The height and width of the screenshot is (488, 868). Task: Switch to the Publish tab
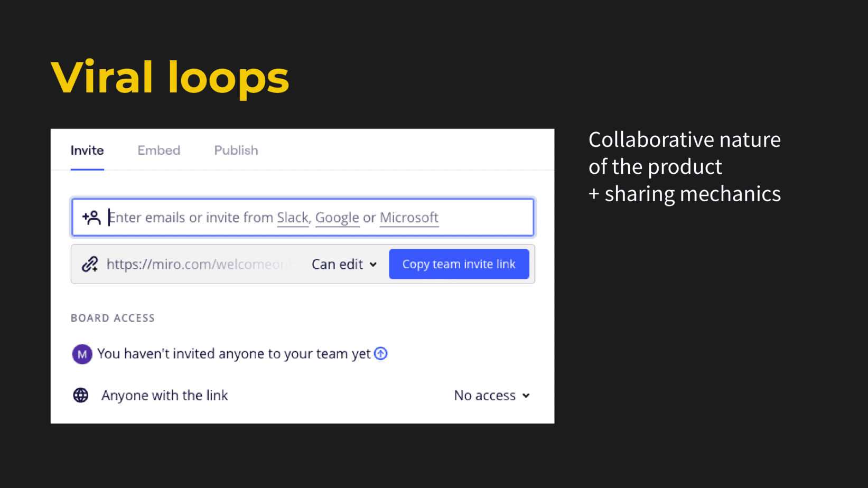(x=236, y=150)
